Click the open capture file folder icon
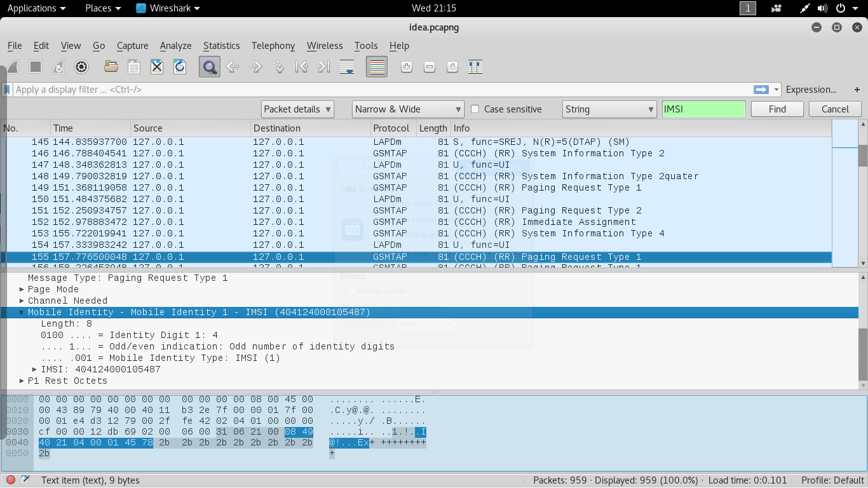This screenshot has width=868, height=488. click(x=111, y=67)
